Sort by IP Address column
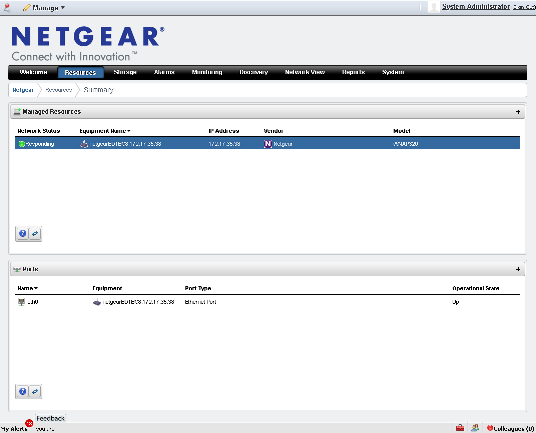Viewport: 536px width, 433px height. (x=224, y=131)
